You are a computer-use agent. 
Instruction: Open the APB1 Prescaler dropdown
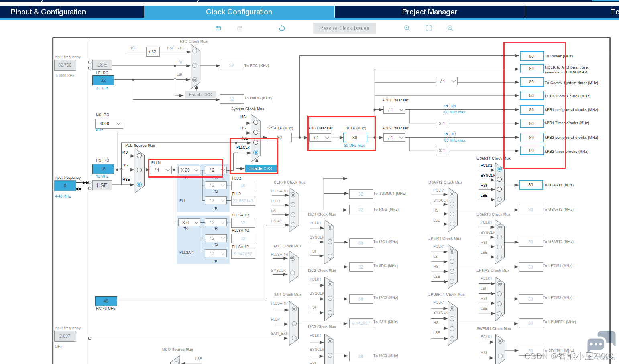[x=395, y=110]
